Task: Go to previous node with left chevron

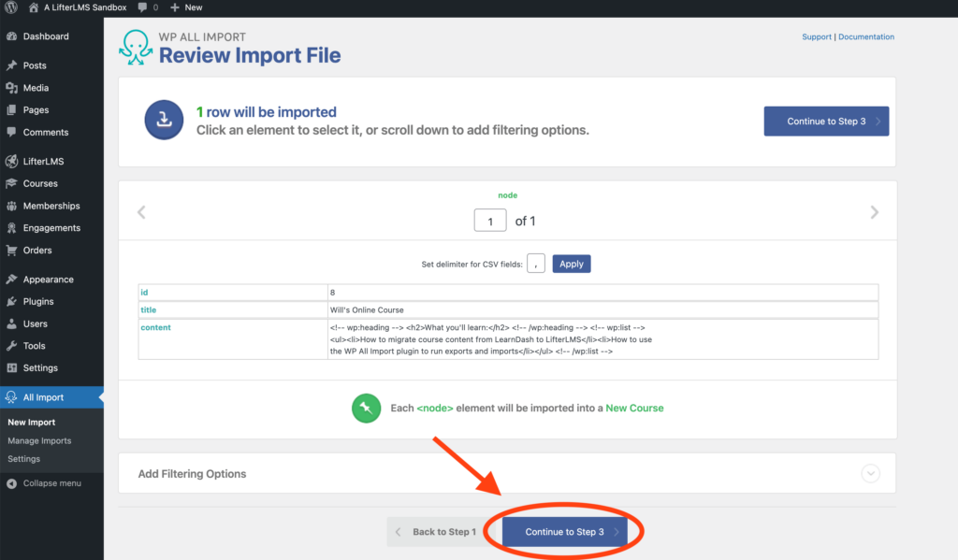Action: point(142,212)
